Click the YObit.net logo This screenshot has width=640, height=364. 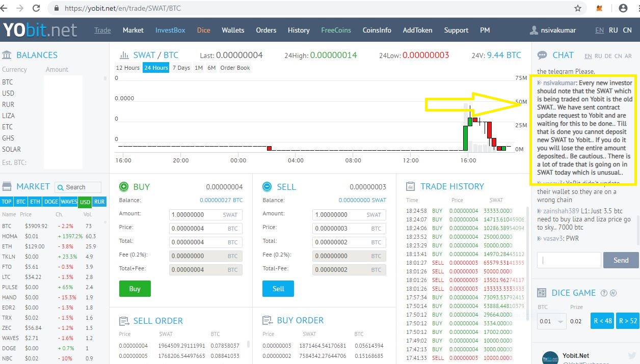pos(40,30)
